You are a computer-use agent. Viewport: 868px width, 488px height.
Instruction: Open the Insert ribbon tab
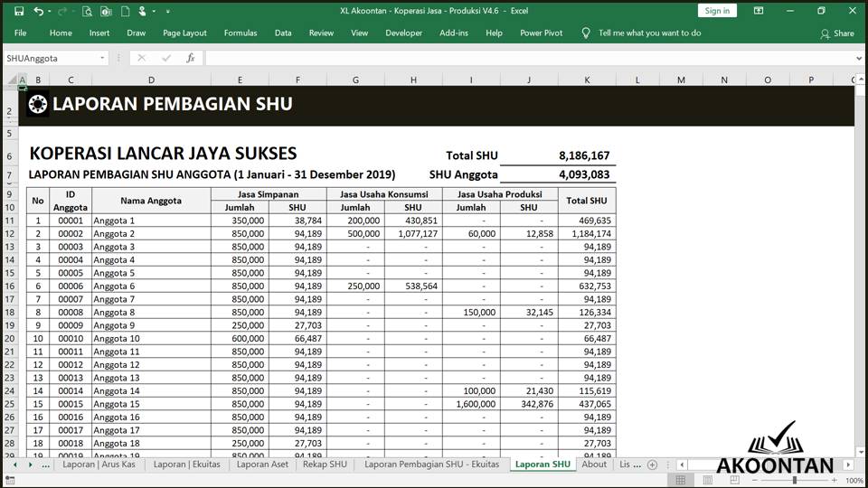(x=99, y=33)
